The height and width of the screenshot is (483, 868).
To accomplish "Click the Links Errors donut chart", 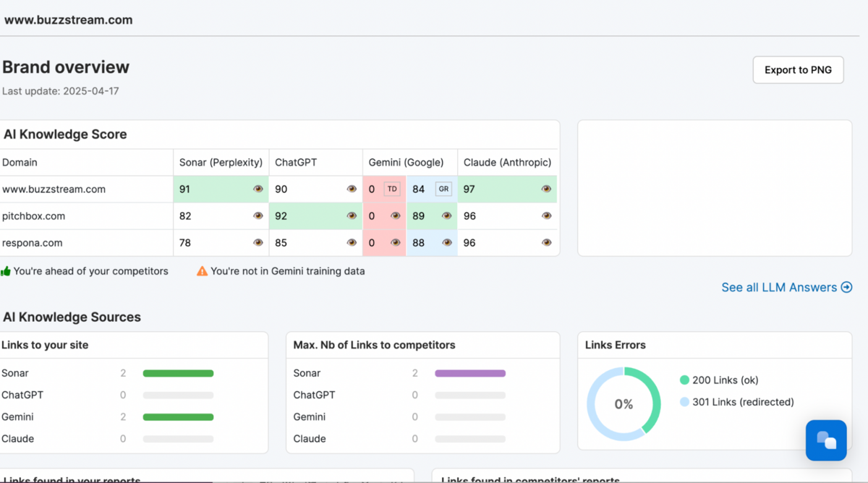I will click(x=624, y=403).
